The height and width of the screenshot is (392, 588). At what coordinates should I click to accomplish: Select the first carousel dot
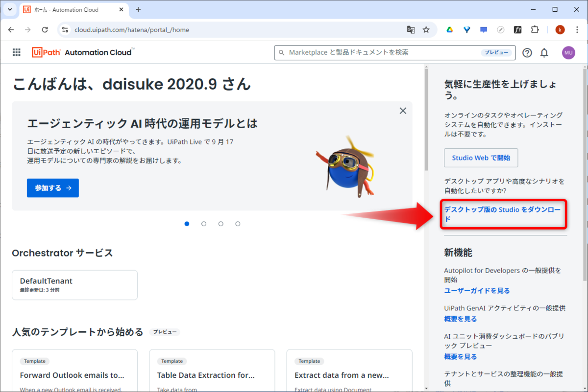pos(187,224)
